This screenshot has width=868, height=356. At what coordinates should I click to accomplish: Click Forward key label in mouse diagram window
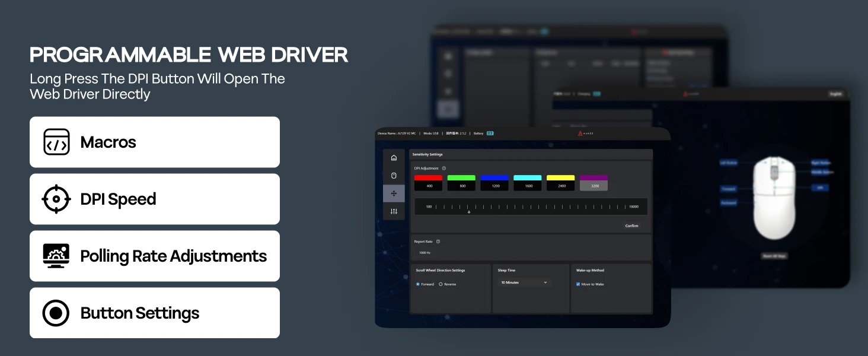pyautogui.click(x=729, y=189)
